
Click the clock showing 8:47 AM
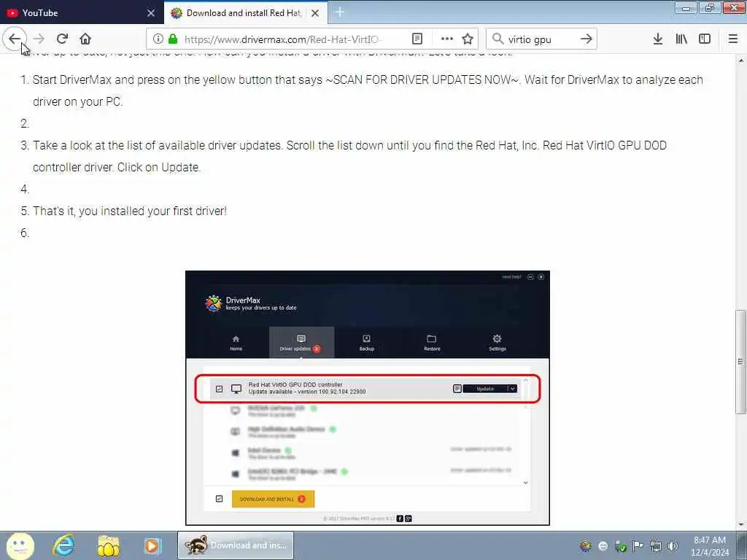click(710, 546)
